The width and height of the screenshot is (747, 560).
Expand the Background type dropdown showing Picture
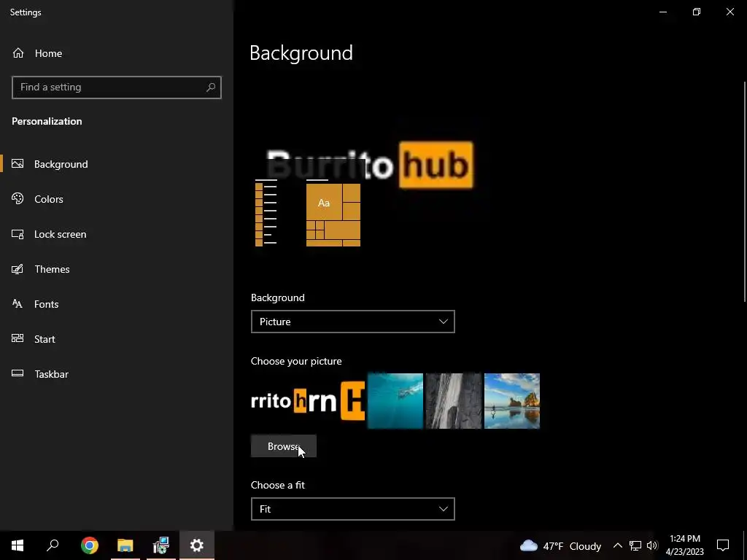pyautogui.click(x=352, y=322)
